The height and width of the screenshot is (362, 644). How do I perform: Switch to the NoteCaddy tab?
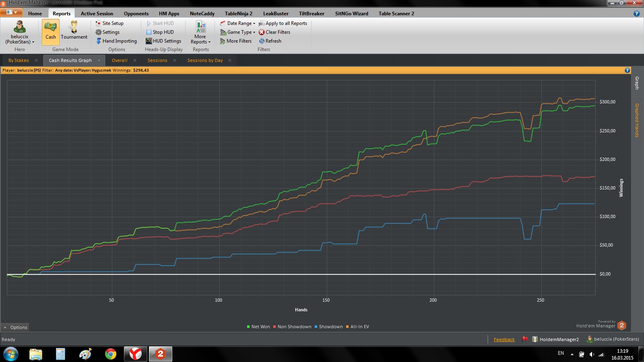click(x=202, y=14)
